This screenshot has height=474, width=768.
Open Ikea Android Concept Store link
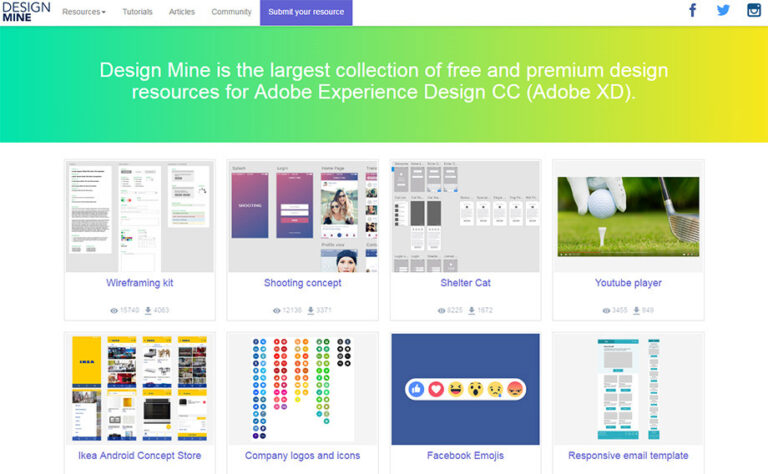tap(140, 456)
